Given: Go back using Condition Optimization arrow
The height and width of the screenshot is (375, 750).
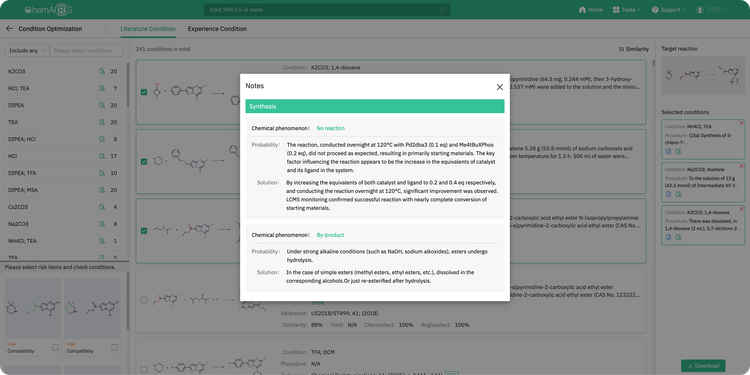Looking at the screenshot, I should click(x=9, y=29).
